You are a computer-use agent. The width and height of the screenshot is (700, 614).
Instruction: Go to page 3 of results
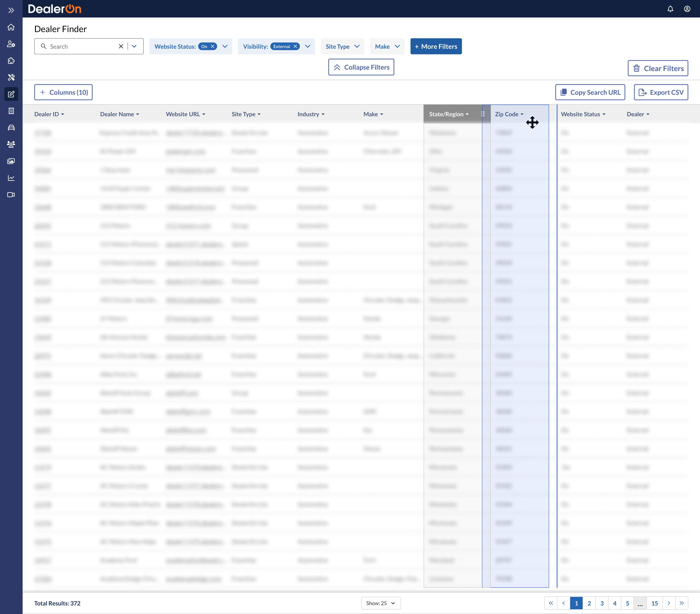[602, 603]
